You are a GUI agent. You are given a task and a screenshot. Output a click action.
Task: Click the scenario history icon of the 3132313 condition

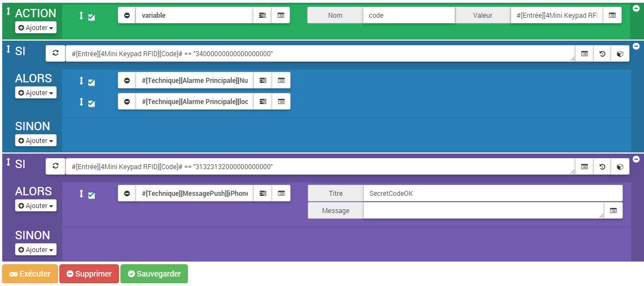(x=602, y=166)
